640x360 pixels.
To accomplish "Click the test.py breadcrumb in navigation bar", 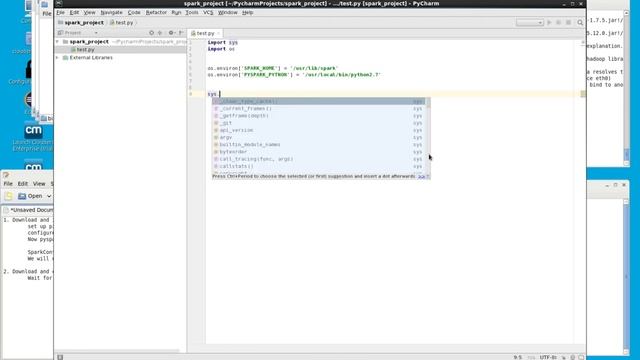I will 122,23.
